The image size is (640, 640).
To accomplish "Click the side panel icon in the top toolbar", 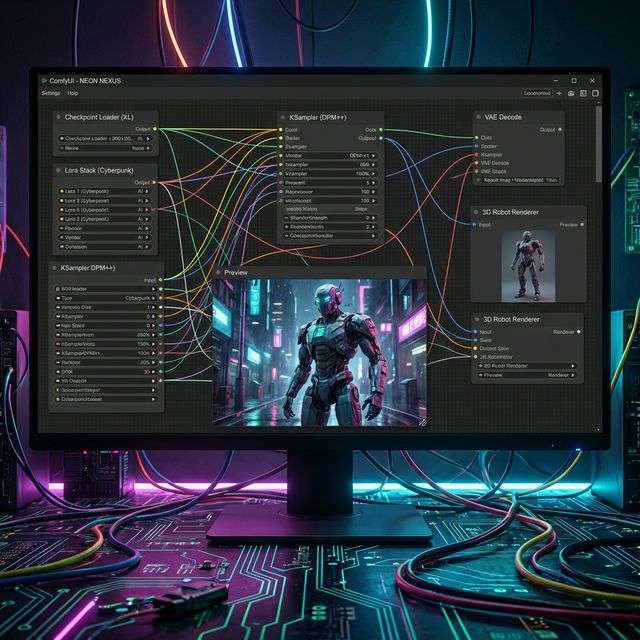I will click(583, 93).
